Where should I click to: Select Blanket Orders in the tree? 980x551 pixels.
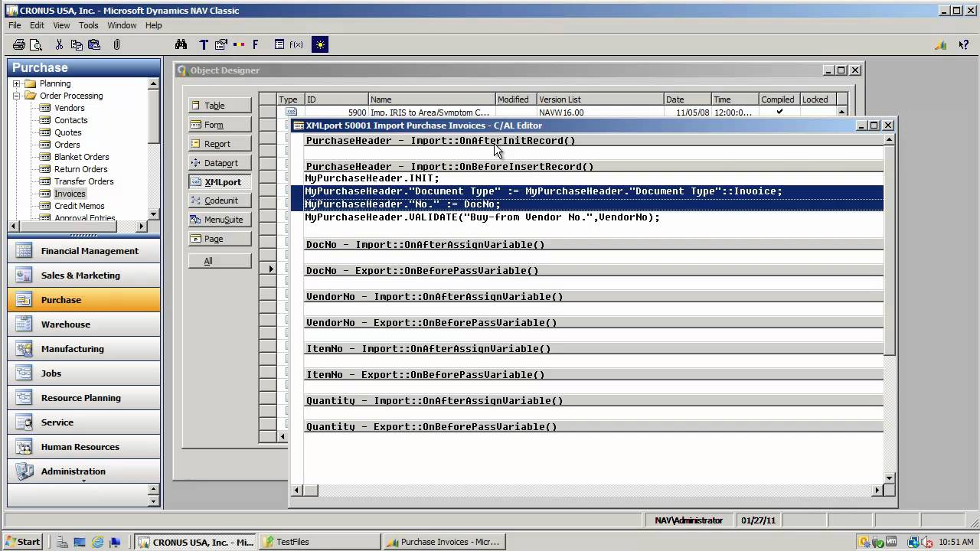(81, 157)
